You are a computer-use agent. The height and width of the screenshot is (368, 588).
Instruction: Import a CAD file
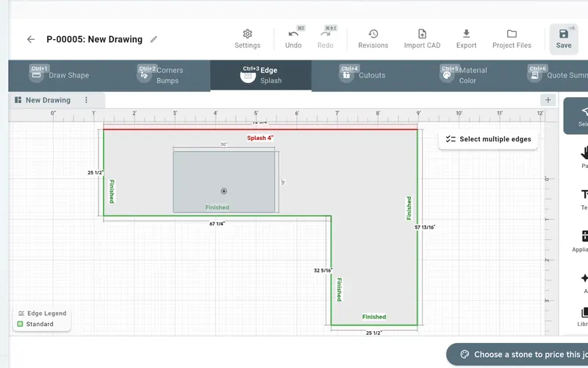point(422,39)
